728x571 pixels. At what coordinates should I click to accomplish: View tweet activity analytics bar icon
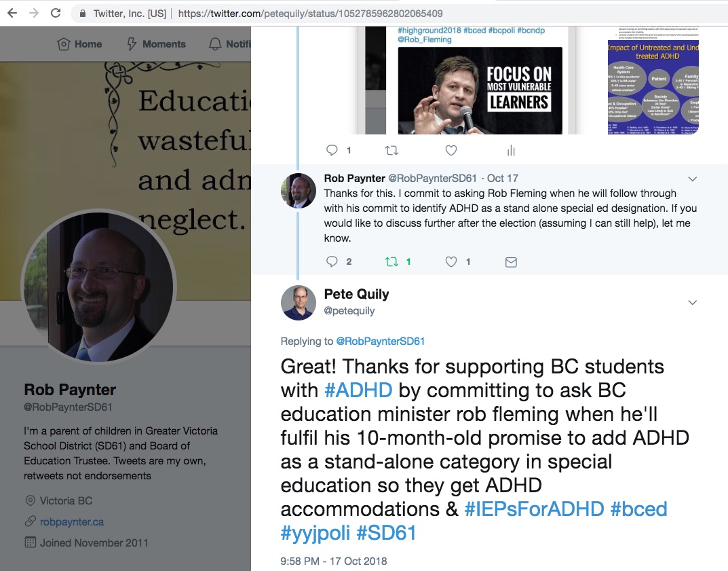coord(511,150)
